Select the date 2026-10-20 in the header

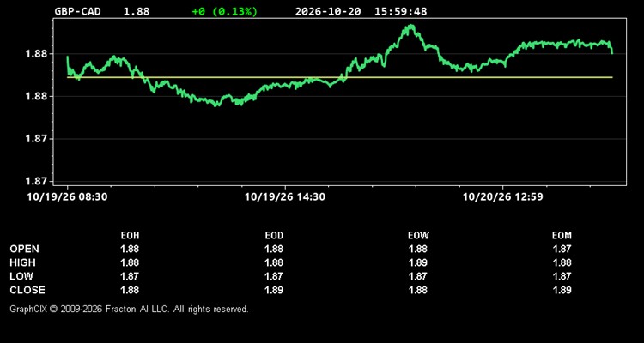[x=328, y=11]
